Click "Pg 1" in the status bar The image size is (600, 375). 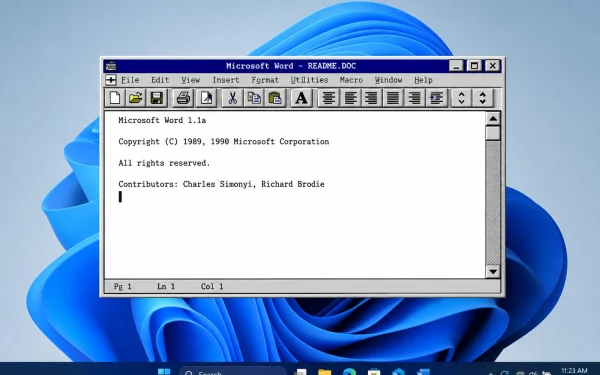122,286
